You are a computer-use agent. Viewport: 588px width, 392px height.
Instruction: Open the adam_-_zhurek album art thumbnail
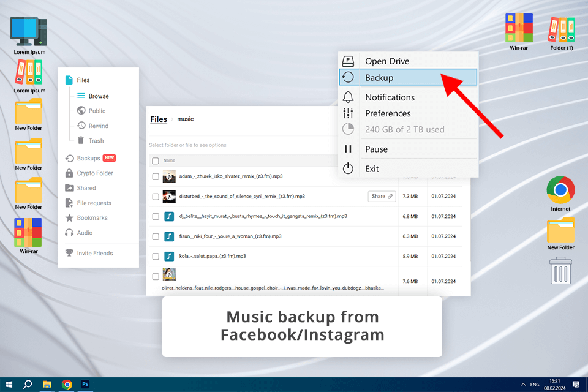tap(169, 176)
